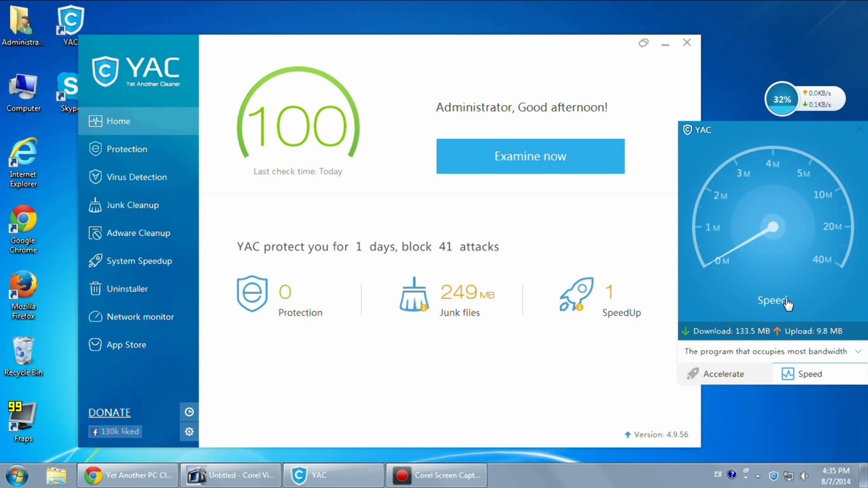
Task: Open the volume icon in system tray
Action: click(x=804, y=476)
